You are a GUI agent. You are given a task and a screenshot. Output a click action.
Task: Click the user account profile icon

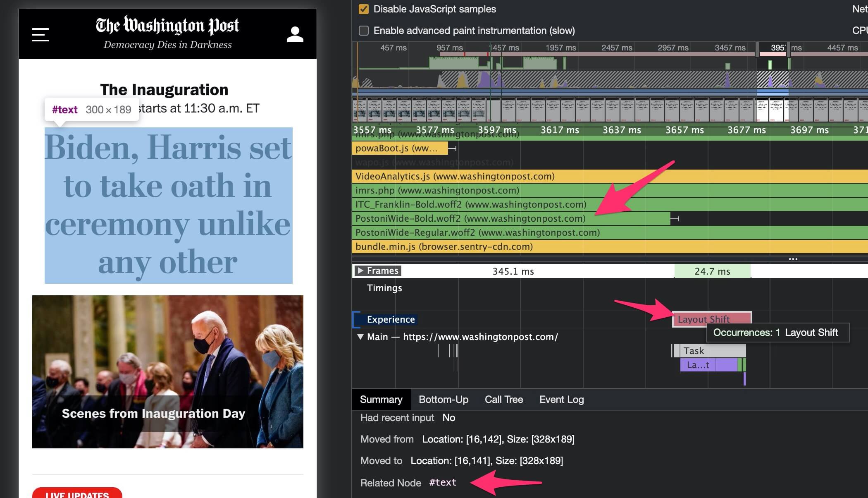coord(295,34)
